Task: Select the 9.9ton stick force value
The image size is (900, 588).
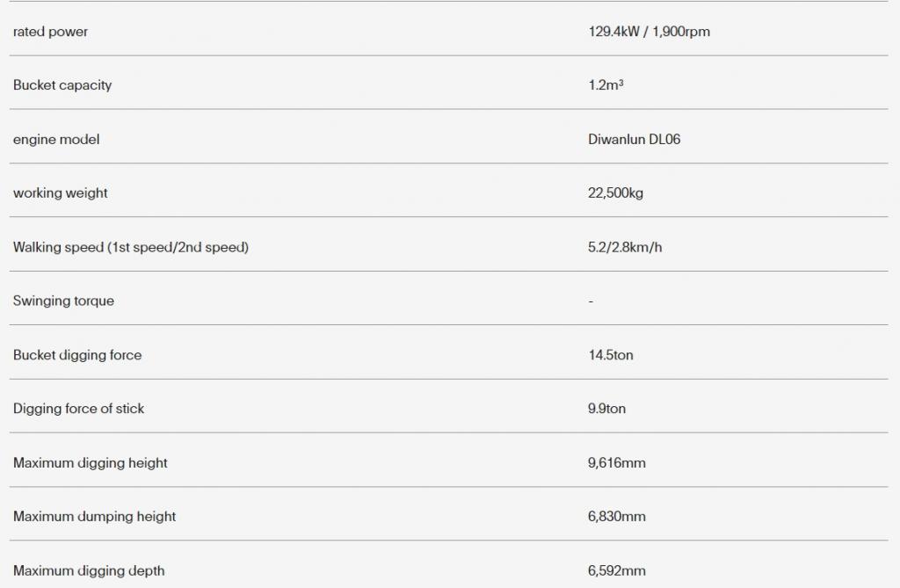Action: pos(607,409)
